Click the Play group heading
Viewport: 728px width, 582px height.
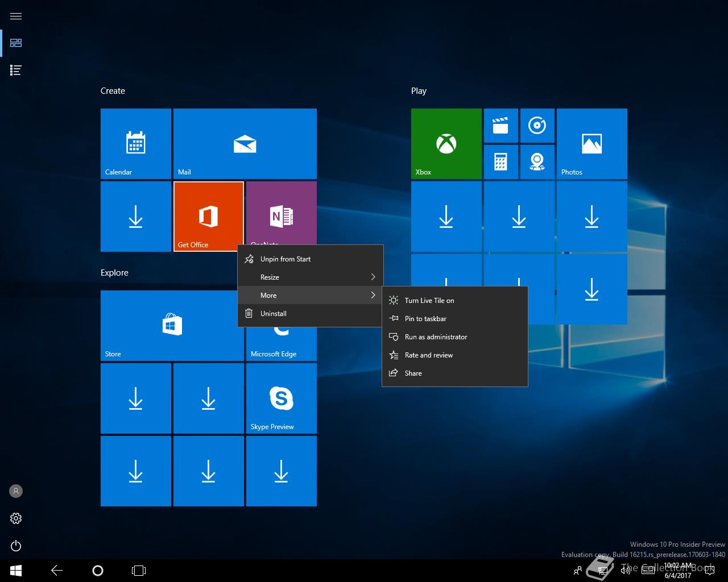[x=419, y=91]
